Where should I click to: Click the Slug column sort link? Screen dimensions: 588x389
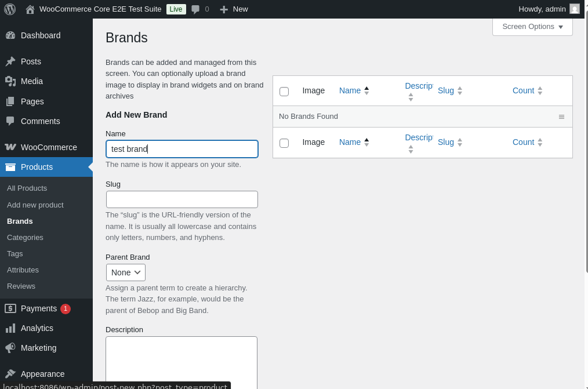(x=446, y=90)
